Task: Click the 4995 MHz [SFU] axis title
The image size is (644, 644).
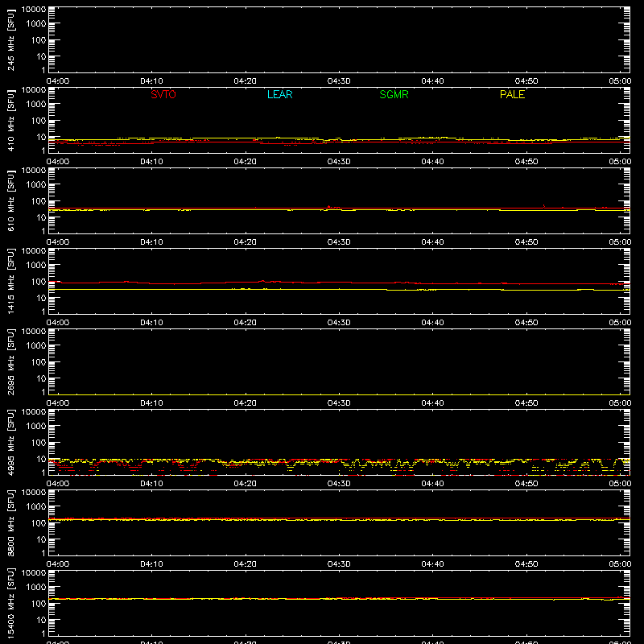Action: [x=10, y=442]
